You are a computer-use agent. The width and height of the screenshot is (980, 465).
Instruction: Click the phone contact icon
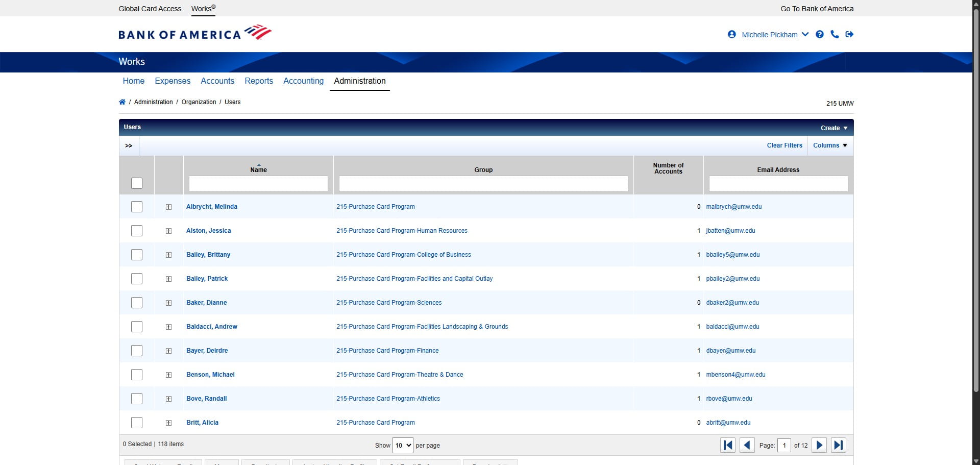pyautogui.click(x=835, y=34)
